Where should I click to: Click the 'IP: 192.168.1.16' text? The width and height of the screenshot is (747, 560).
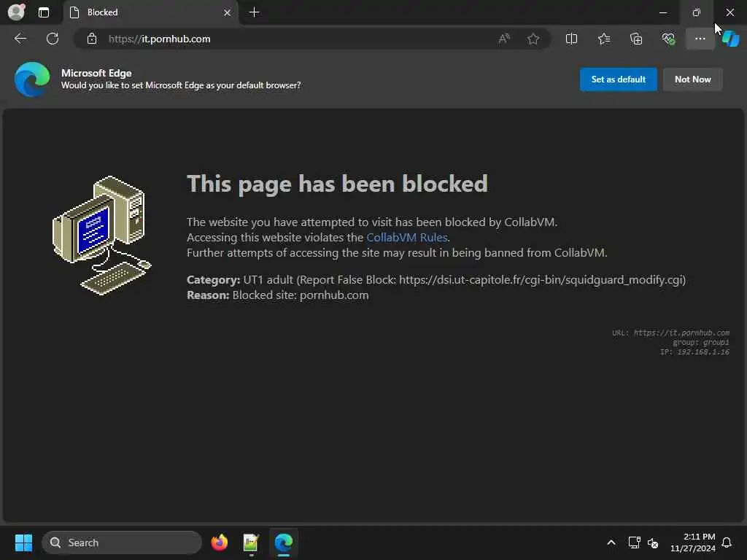694,352
